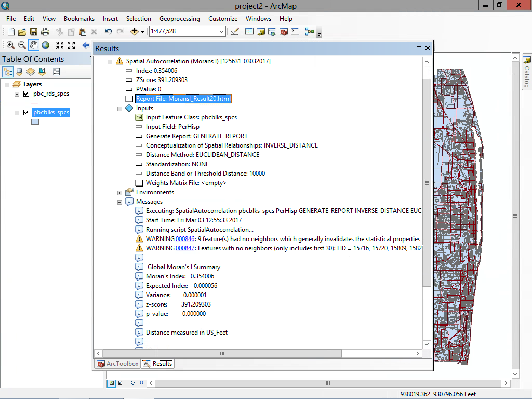Paste clipboard contents

pos(83,32)
